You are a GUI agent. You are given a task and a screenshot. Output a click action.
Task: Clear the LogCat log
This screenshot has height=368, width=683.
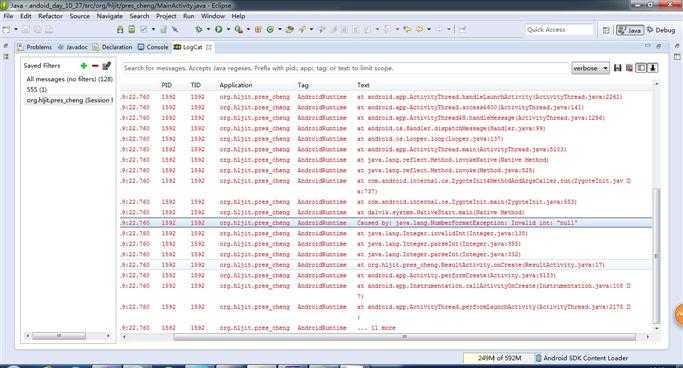coord(629,68)
